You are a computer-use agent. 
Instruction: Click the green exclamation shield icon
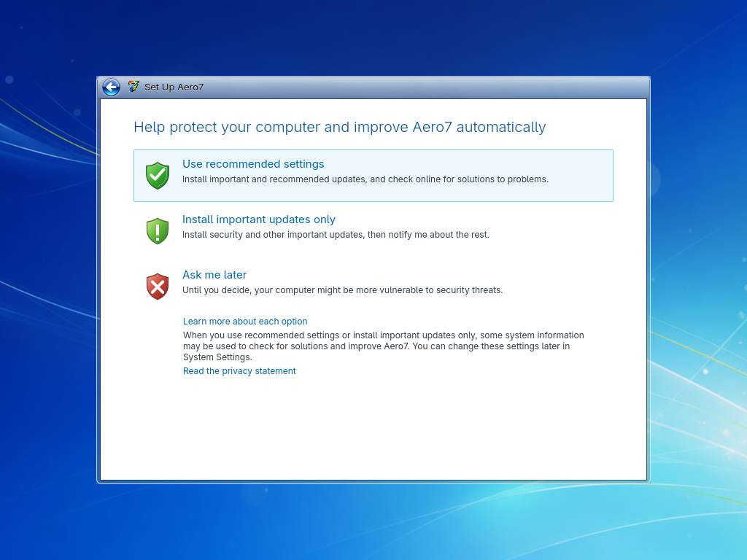[x=158, y=231]
